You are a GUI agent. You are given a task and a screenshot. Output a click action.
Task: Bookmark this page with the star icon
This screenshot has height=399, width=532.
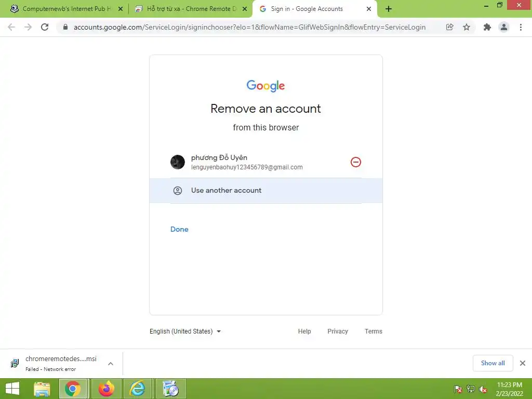467,27
